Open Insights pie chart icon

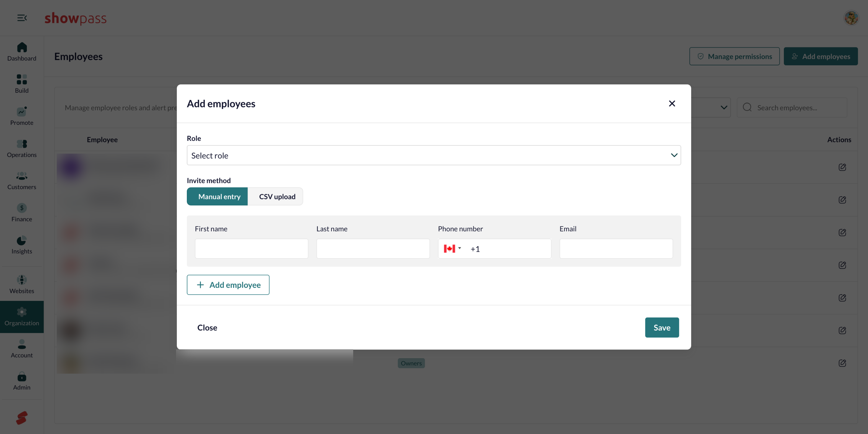pyautogui.click(x=22, y=240)
